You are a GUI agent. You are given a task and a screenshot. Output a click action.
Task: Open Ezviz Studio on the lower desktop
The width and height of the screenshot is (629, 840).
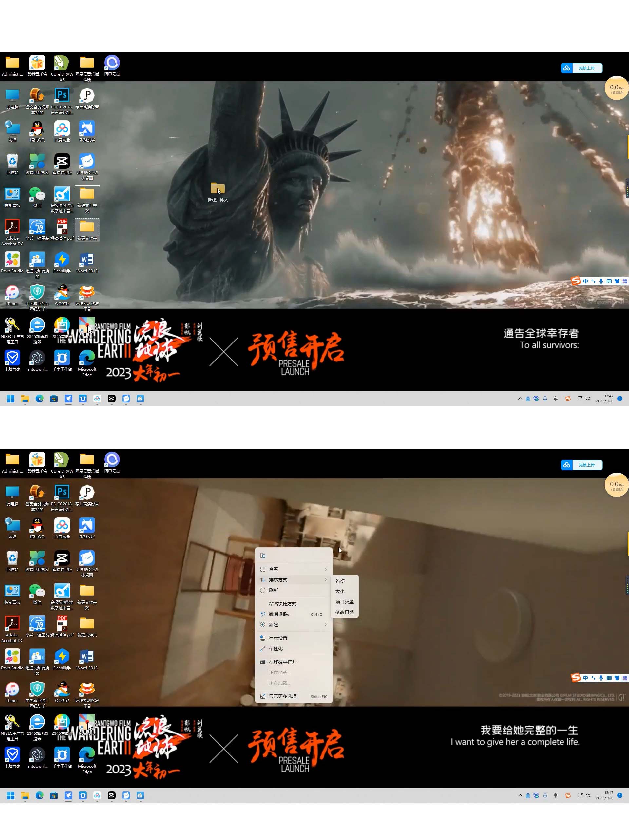click(x=12, y=659)
